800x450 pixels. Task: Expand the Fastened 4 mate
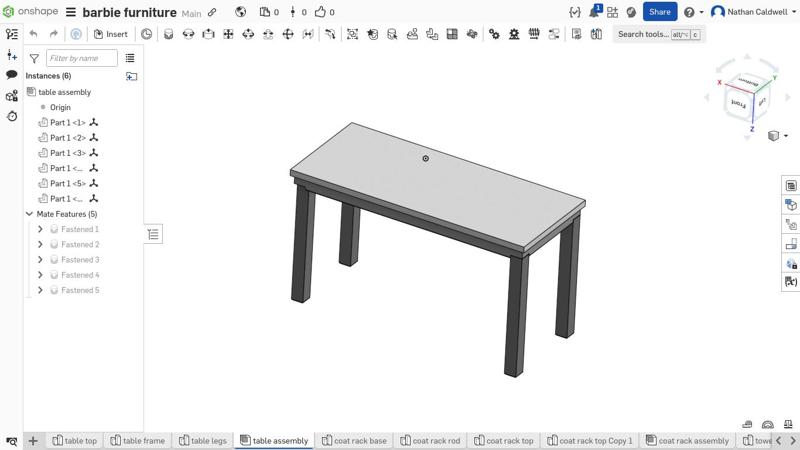point(40,275)
